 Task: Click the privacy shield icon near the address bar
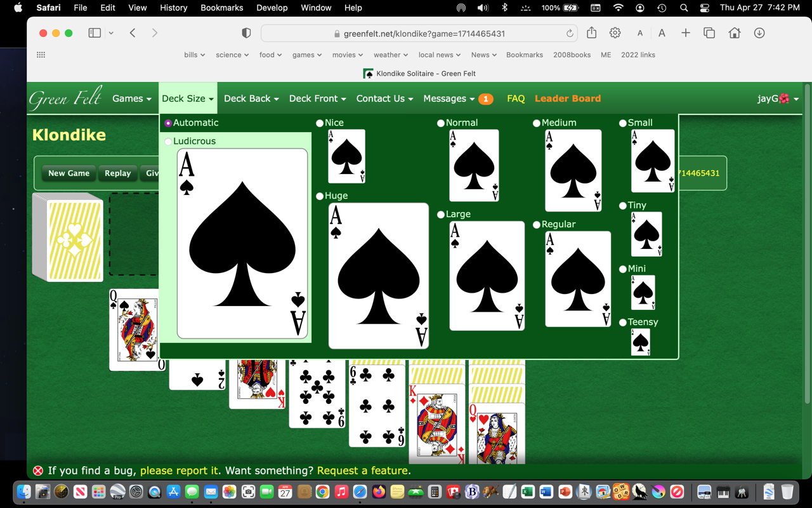click(246, 32)
